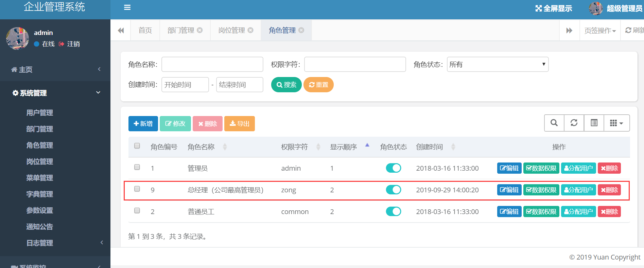Switch to the 部门管理 tab
This screenshot has height=268, width=644.
coord(181,30)
